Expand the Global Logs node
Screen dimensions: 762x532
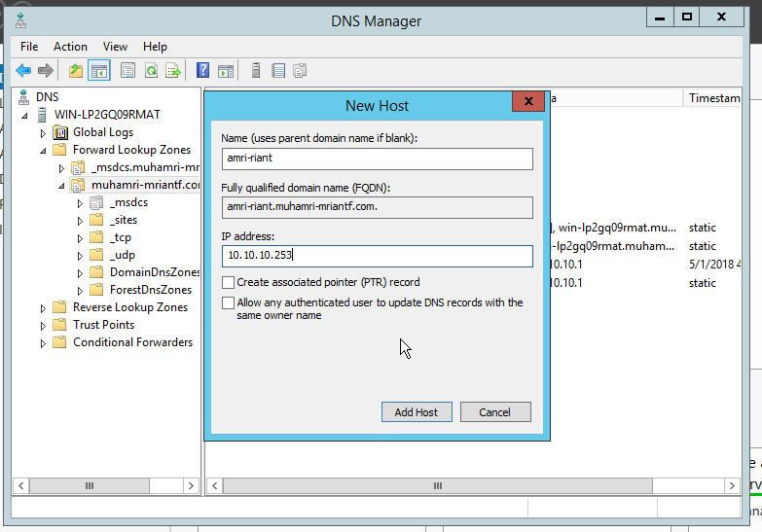(x=43, y=133)
